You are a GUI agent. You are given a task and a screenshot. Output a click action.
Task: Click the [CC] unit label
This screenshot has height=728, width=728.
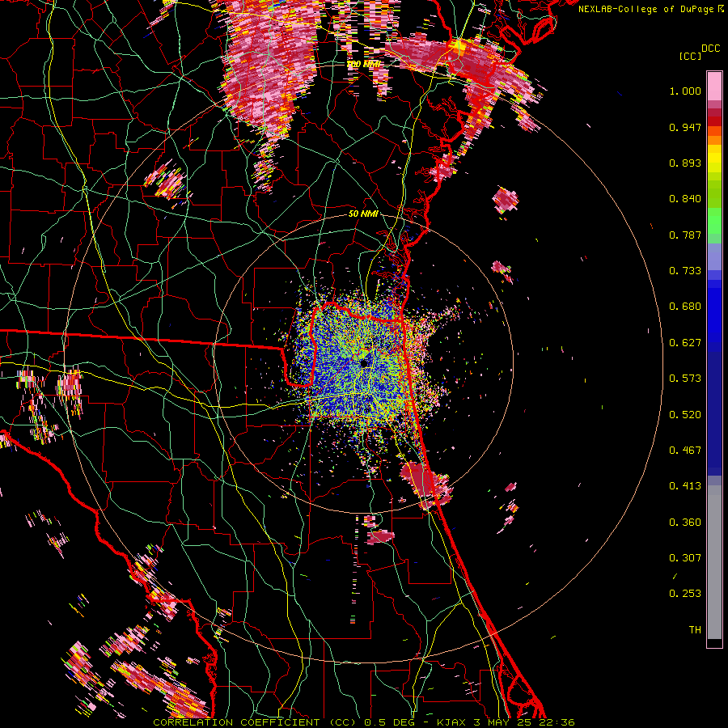point(691,56)
